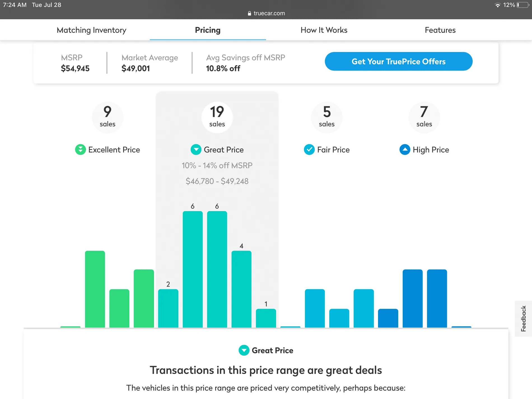Click the 'priced very competitively' sentence
The height and width of the screenshot is (399, 532).
pos(266,388)
